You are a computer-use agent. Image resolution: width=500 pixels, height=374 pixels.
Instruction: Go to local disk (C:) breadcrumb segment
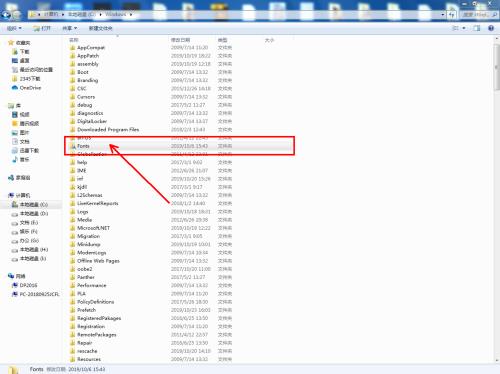coord(82,14)
